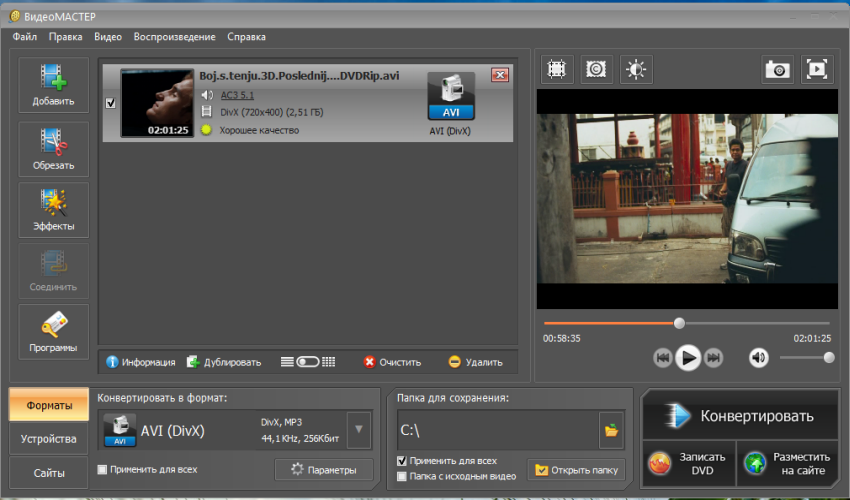Select the Устройства tab

coord(49,439)
